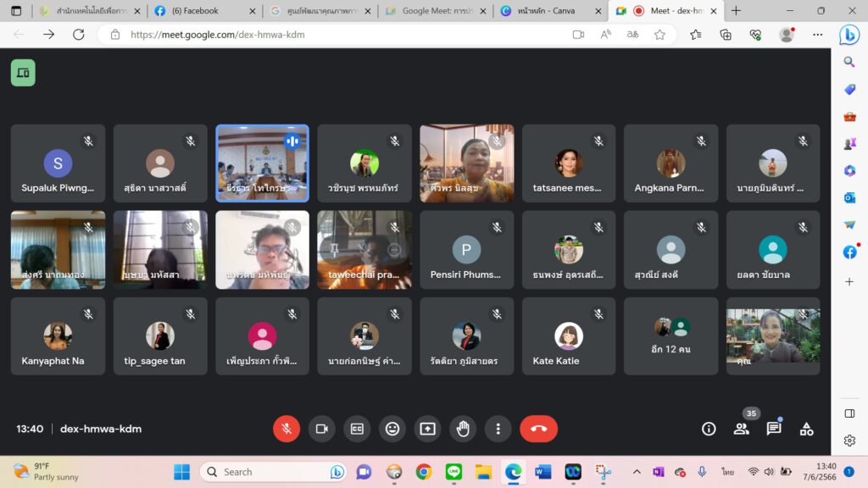Click the meeting URL address bar
The height and width of the screenshot is (488, 868).
pos(339,35)
